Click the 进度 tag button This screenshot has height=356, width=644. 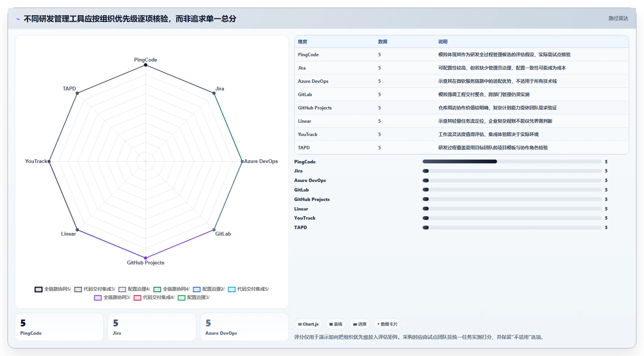click(x=360, y=324)
